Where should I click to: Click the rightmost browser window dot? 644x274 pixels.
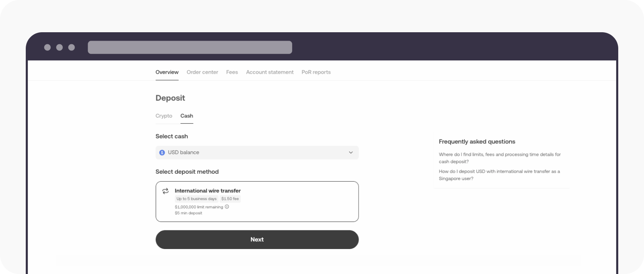tap(72, 47)
